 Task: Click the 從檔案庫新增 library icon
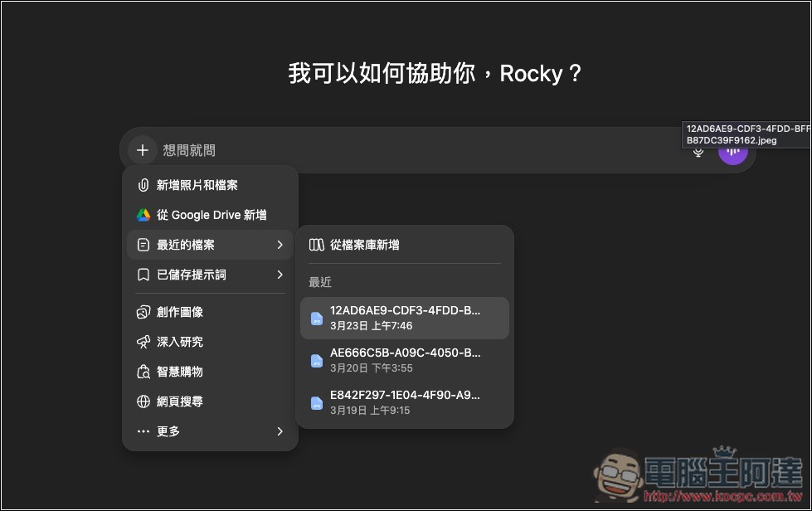(x=318, y=245)
